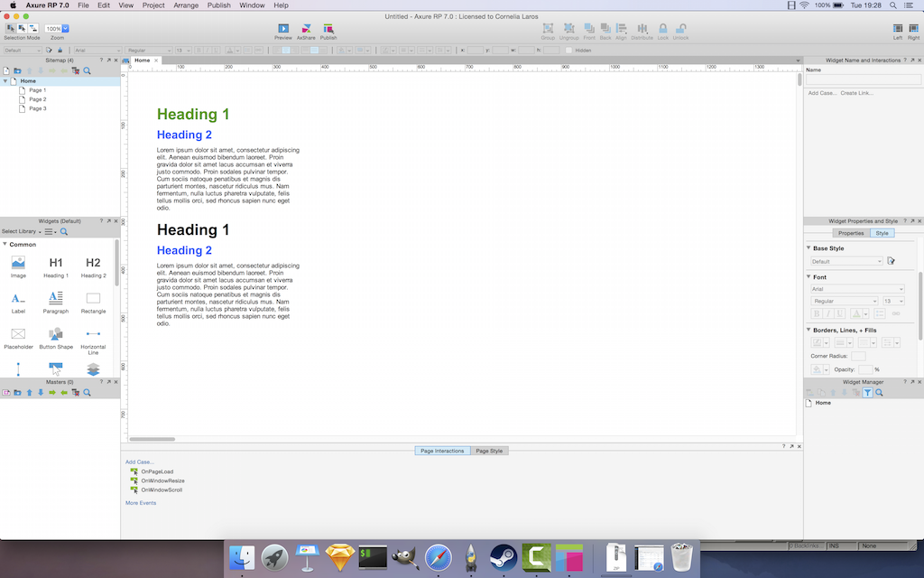
Task: Select the Page Interactions tab
Action: [442, 451]
